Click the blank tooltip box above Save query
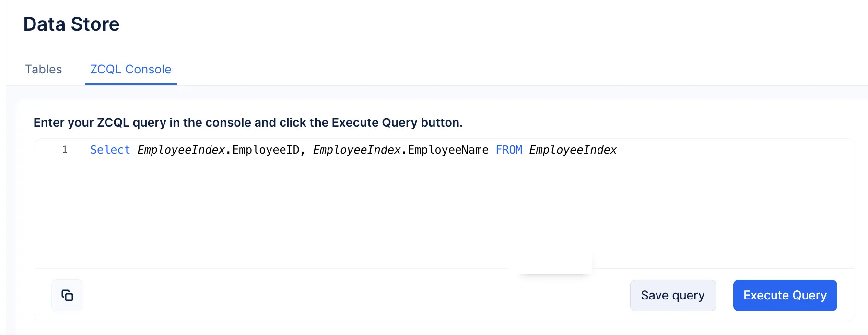The width and height of the screenshot is (868, 335). click(554, 264)
